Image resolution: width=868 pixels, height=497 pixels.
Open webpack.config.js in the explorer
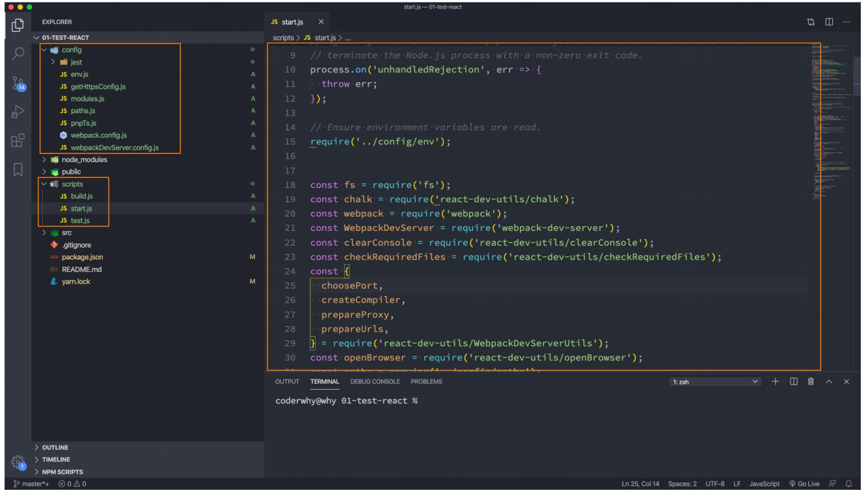pos(98,135)
